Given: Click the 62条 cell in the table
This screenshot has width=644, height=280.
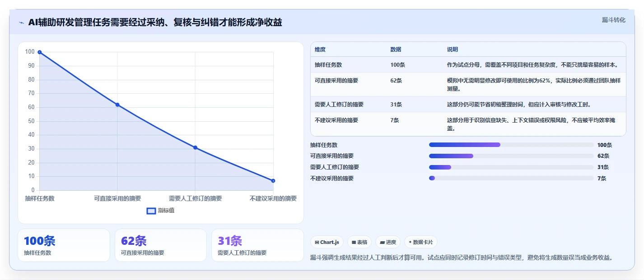Looking at the screenshot, I should coord(397,80).
